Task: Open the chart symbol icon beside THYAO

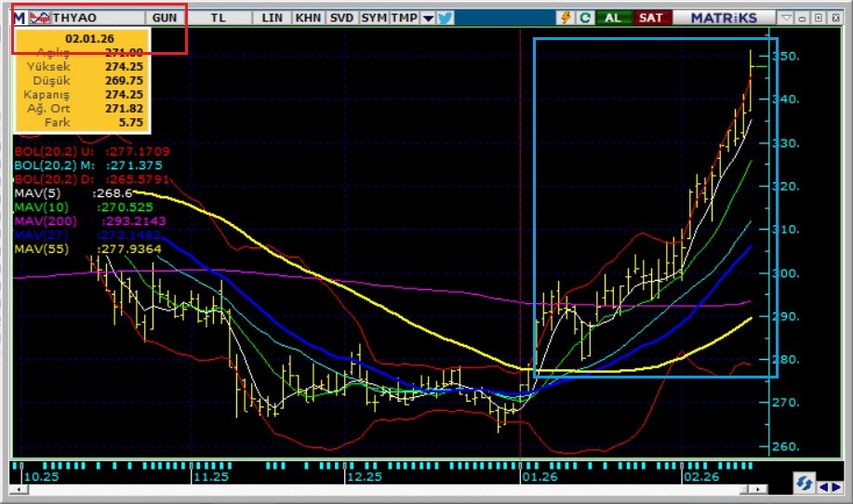Action: (x=40, y=18)
